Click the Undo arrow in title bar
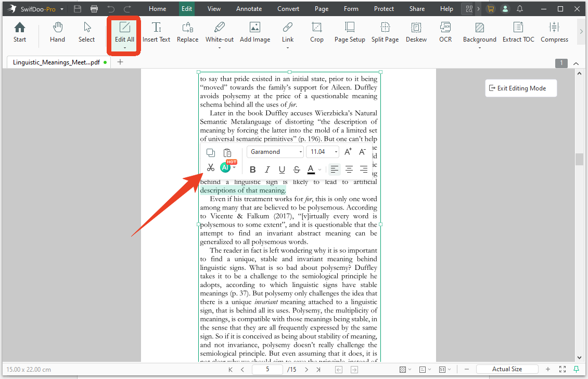 coord(111,9)
